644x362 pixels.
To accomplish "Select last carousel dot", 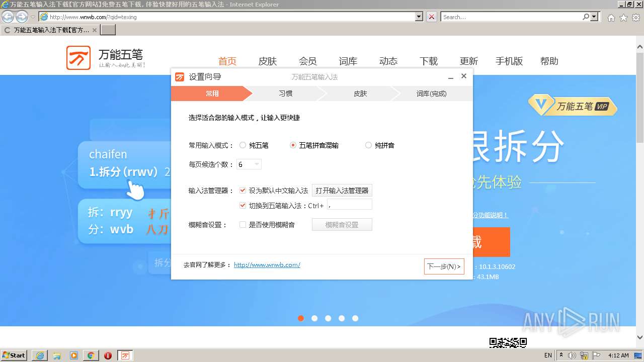I will (355, 318).
